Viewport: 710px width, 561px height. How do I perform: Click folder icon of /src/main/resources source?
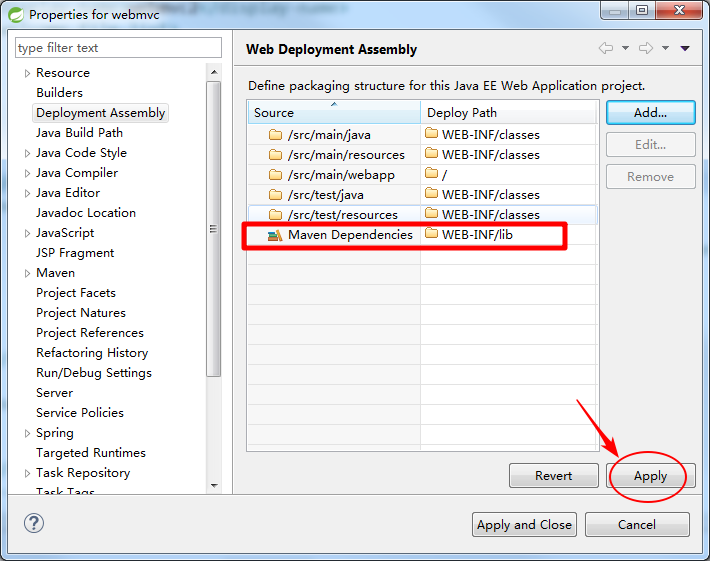click(x=275, y=155)
